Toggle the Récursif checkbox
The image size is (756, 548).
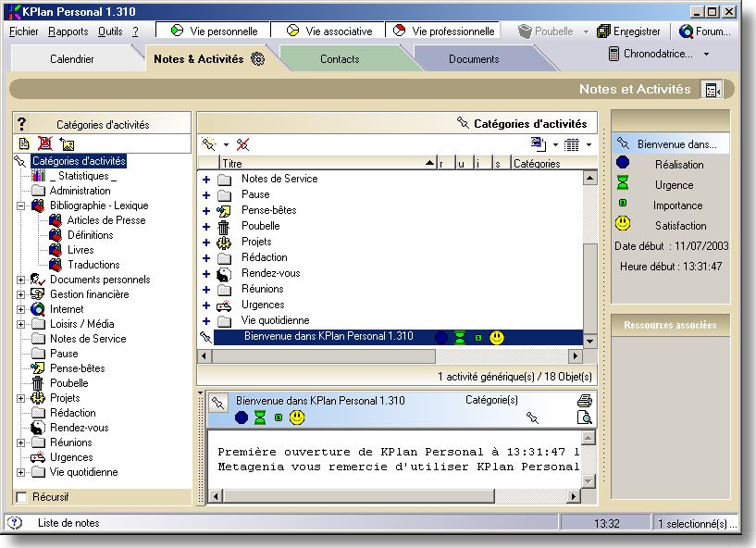point(21,497)
